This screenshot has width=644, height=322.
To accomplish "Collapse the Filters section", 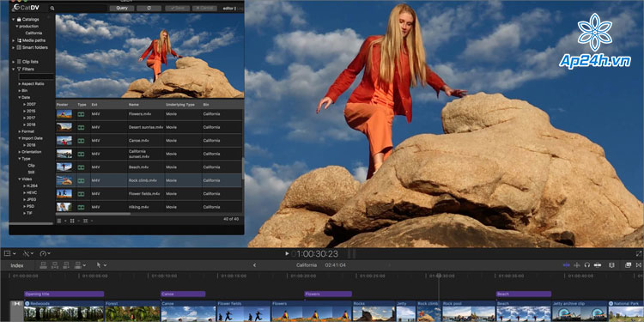I will click(14, 69).
